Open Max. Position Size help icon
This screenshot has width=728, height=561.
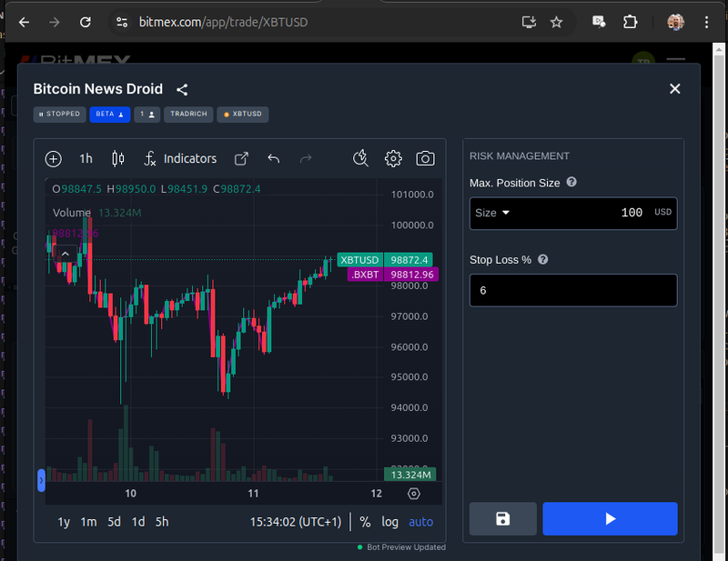point(571,183)
